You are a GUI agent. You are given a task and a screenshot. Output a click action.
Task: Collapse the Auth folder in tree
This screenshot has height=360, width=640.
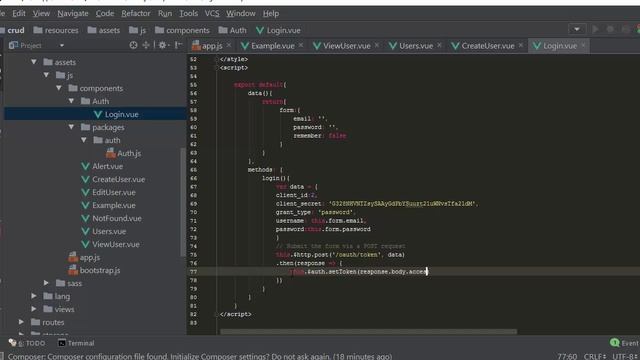pyautogui.click(x=71, y=101)
